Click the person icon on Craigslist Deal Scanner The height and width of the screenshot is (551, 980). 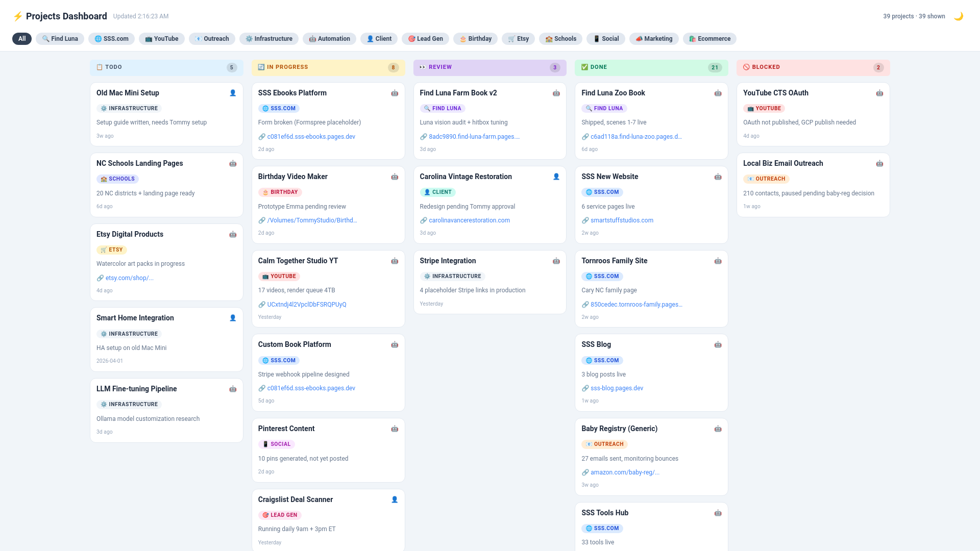395,499
